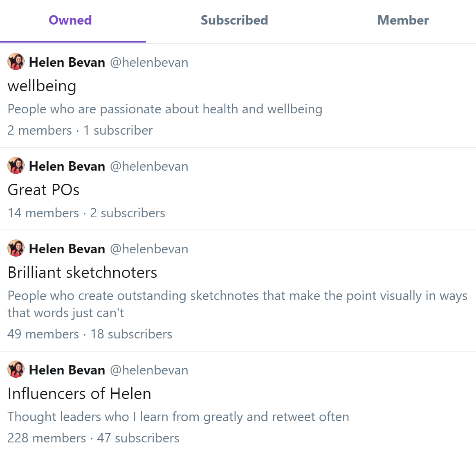The width and height of the screenshot is (476, 451).
Task: Switch to the Subscribed tab
Action: [234, 20]
